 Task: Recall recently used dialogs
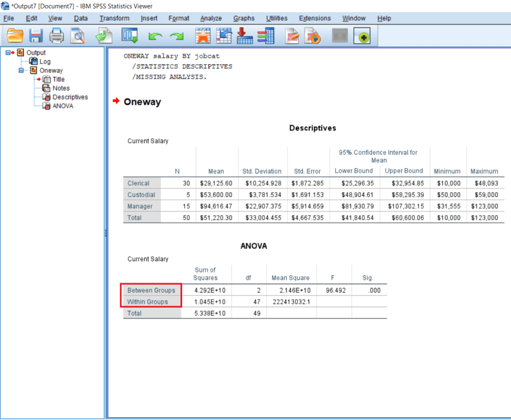129,35
